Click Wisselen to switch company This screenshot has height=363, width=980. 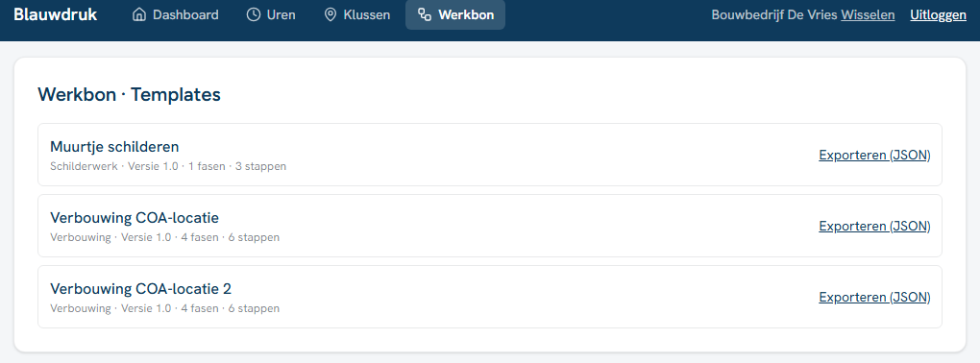click(868, 14)
